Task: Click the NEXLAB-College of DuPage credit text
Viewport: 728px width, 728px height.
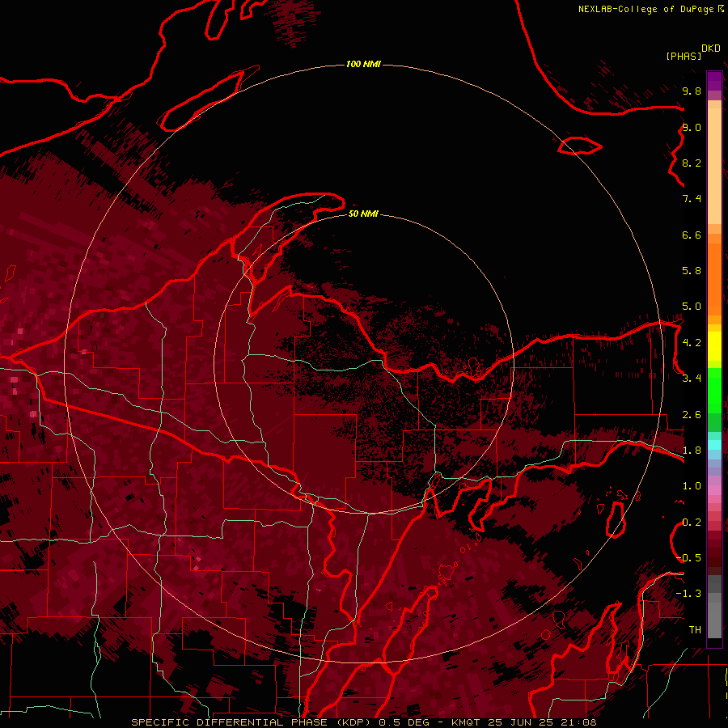Action: pyautogui.click(x=645, y=9)
